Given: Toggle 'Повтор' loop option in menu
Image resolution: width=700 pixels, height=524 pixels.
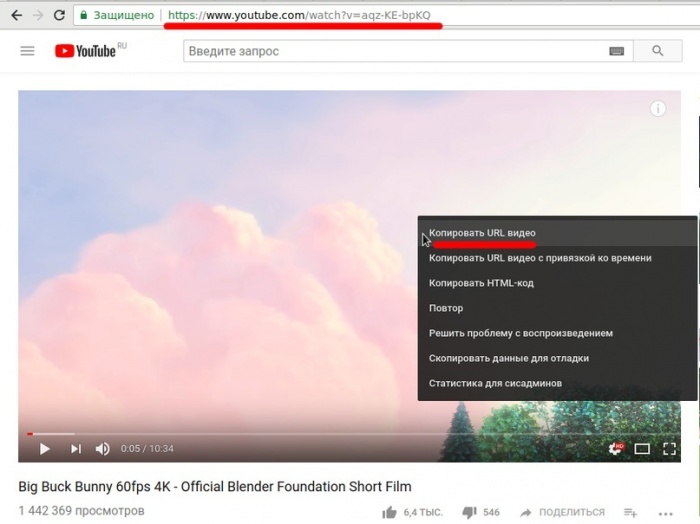Looking at the screenshot, I should (x=557, y=308).
